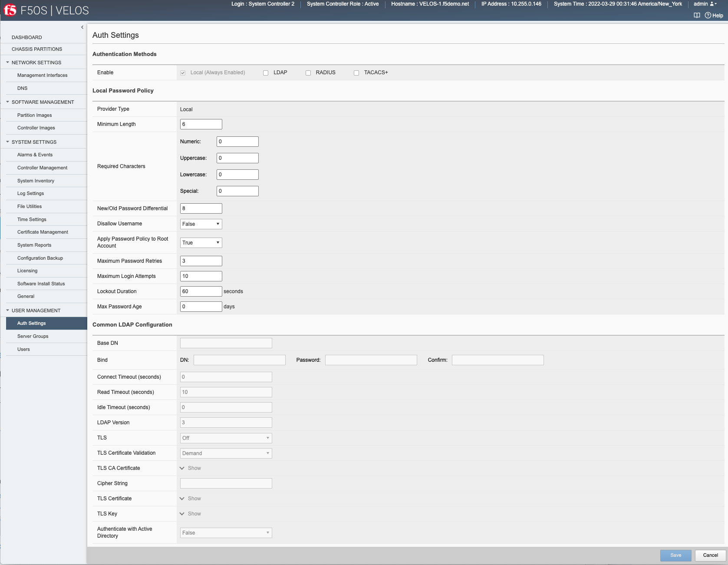Navigate to Server Groups page

33,336
